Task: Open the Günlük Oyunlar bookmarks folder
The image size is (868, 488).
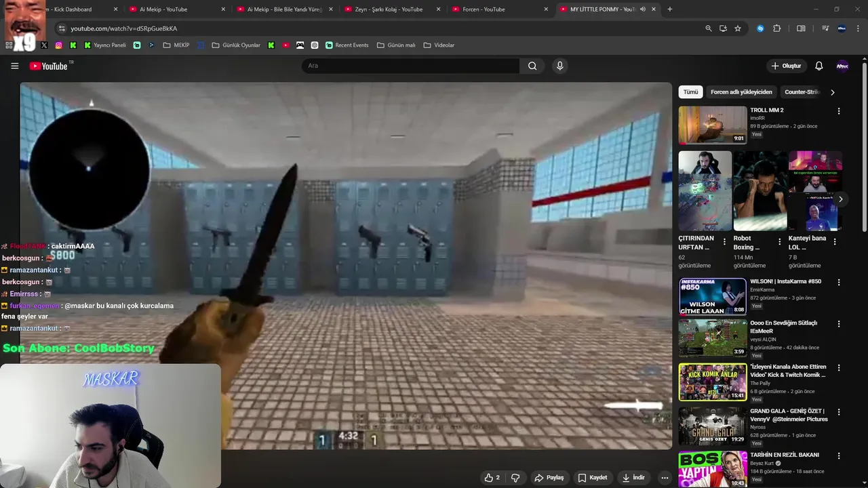Action: click(236, 45)
